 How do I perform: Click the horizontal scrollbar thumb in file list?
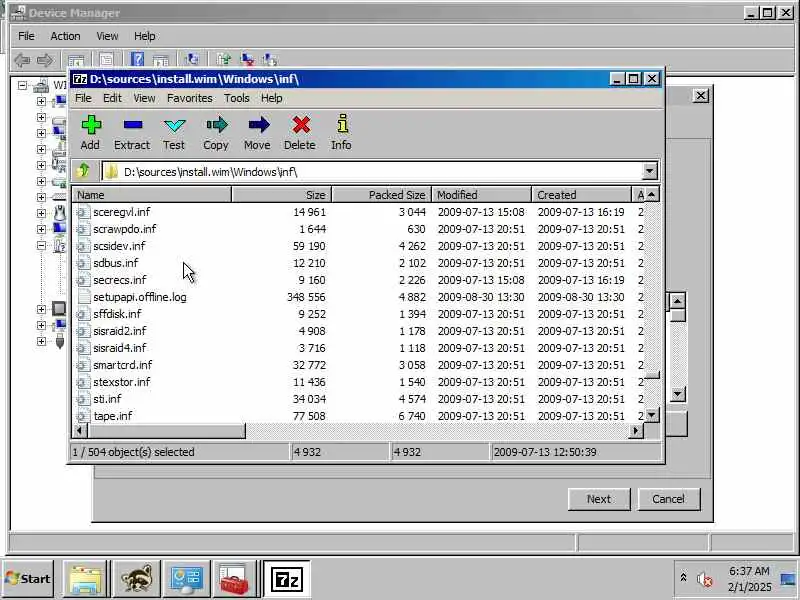(166, 431)
